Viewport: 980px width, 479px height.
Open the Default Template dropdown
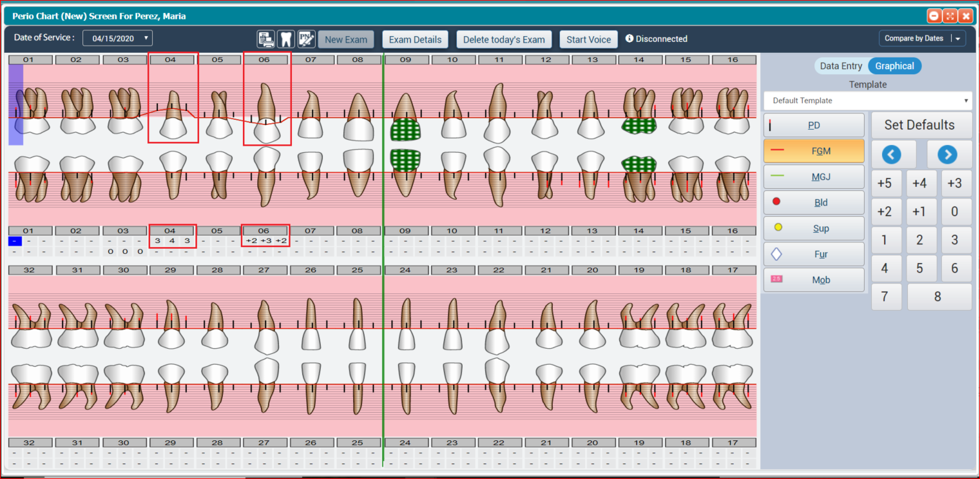point(868,101)
